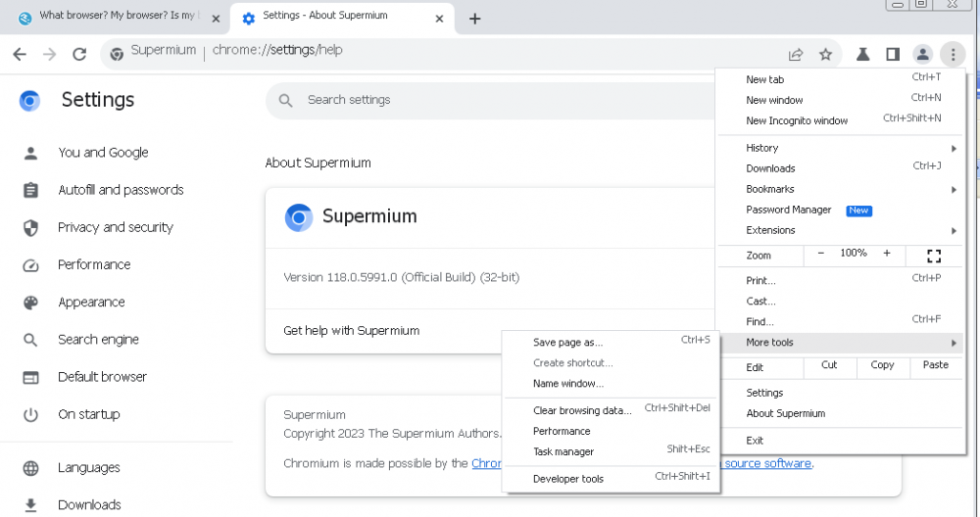Click the back navigation arrow

(x=19, y=55)
